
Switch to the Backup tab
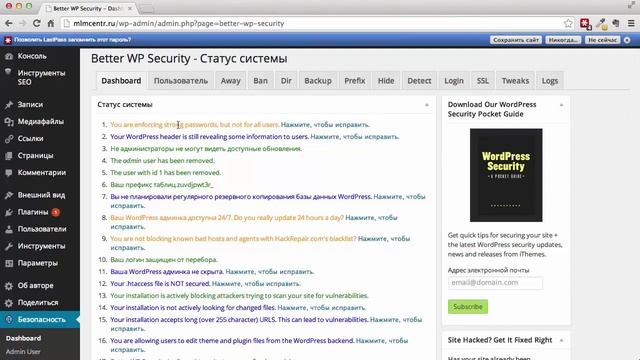(x=318, y=81)
